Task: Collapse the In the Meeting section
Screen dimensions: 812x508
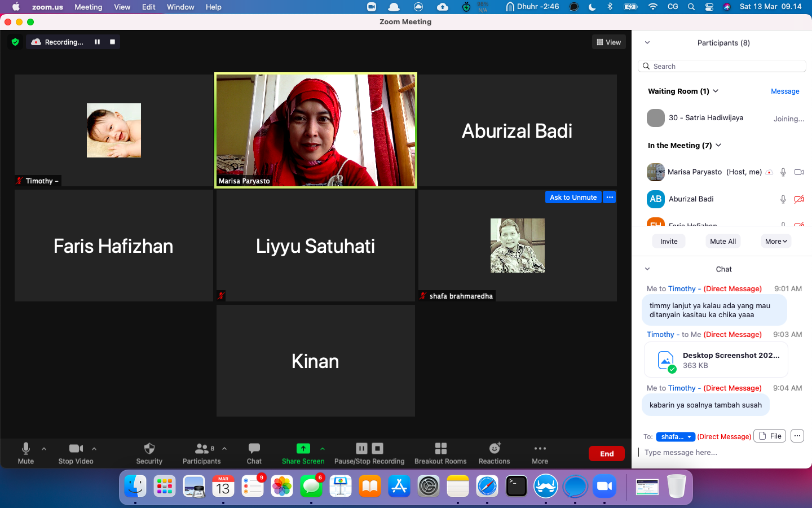Action: [718, 145]
